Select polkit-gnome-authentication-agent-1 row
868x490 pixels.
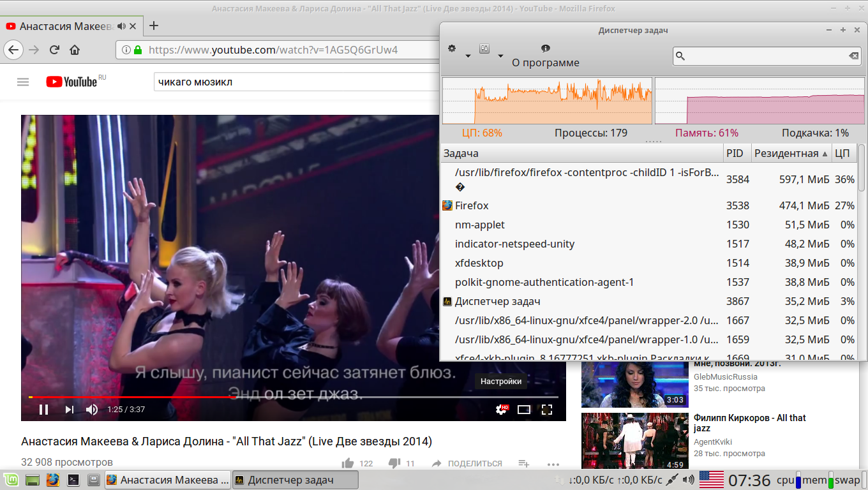pos(648,282)
